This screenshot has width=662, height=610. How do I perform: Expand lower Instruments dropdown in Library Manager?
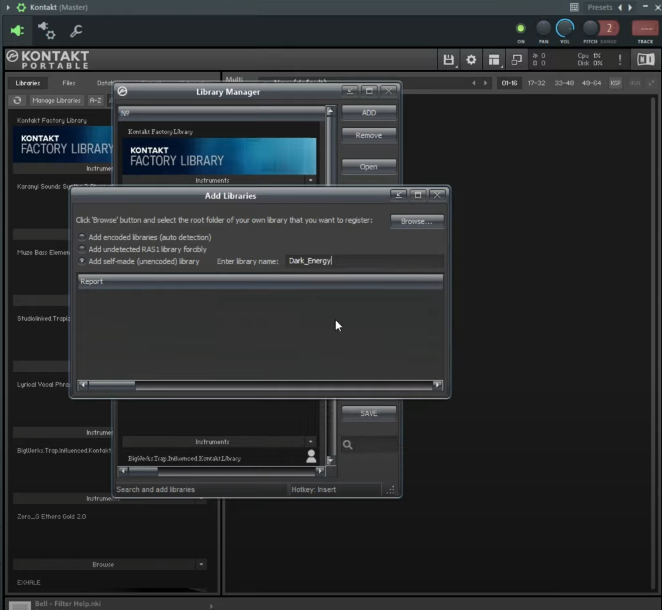point(311,442)
